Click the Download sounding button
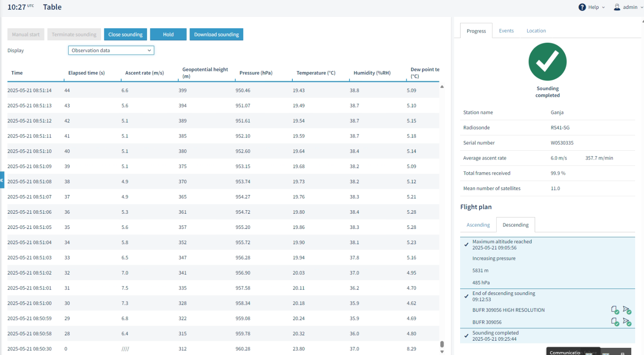Image resolution: width=644 pixels, height=355 pixels. [x=217, y=35]
